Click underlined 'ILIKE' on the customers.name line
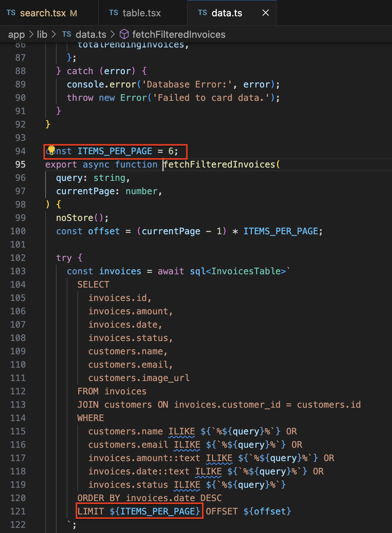392x533 pixels. click(182, 431)
